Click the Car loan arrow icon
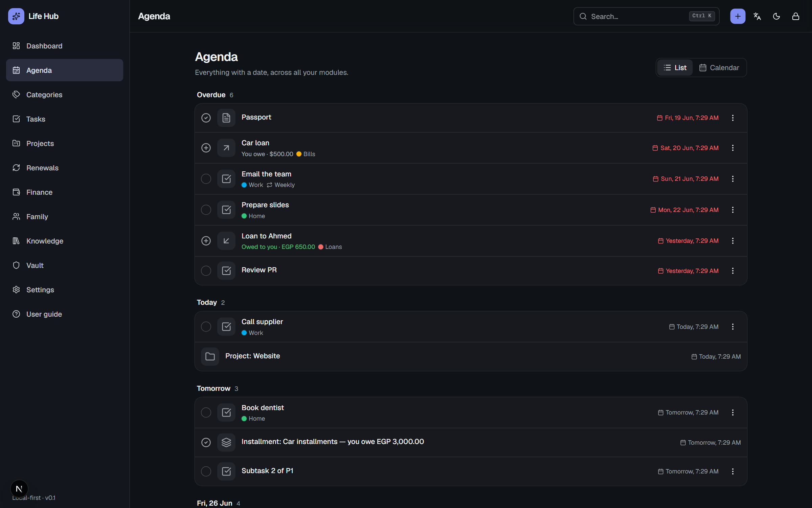Image resolution: width=812 pixels, height=508 pixels. click(226, 148)
